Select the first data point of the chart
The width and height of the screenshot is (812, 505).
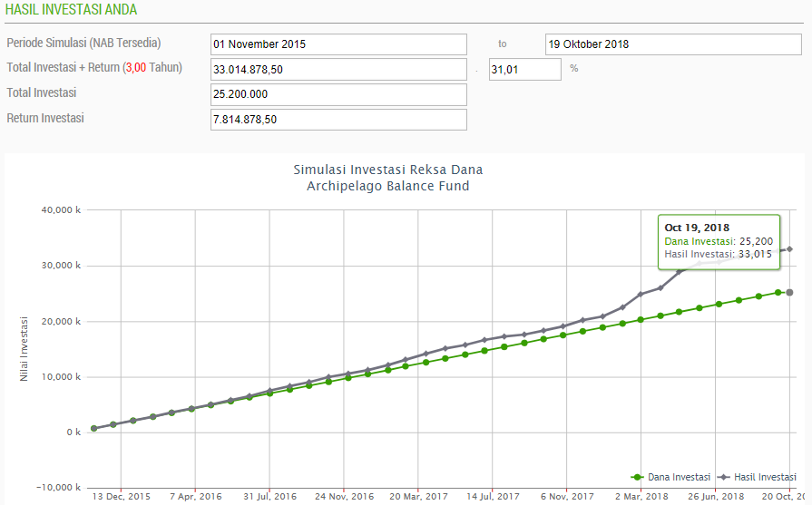93,428
